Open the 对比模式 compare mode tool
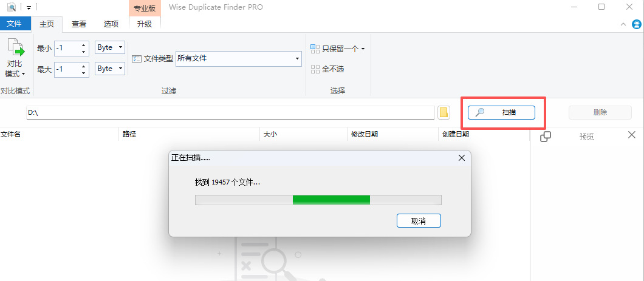 tap(15, 58)
